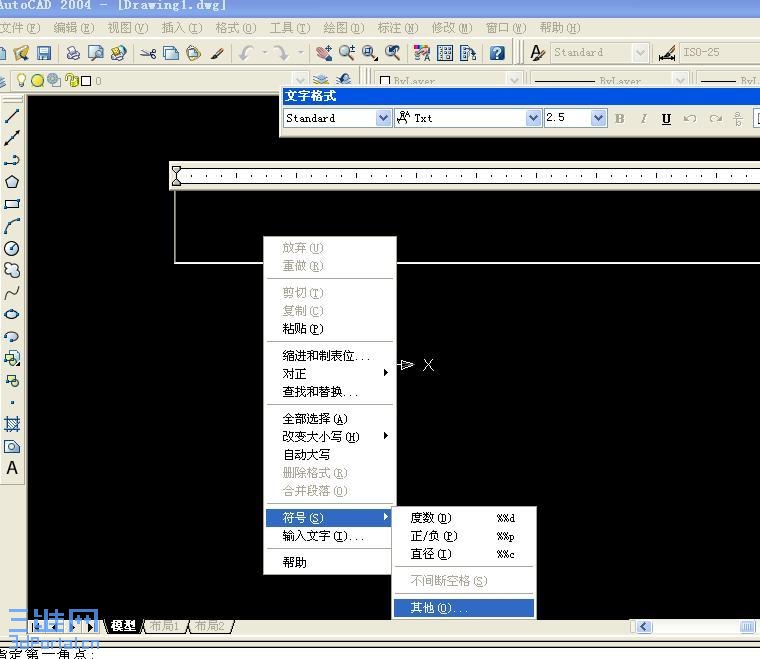Select the Multiline Text tool
The height and width of the screenshot is (659, 760).
[x=12, y=468]
